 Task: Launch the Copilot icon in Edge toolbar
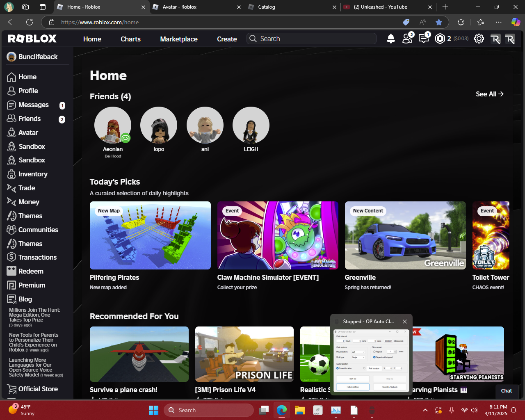tap(516, 22)
